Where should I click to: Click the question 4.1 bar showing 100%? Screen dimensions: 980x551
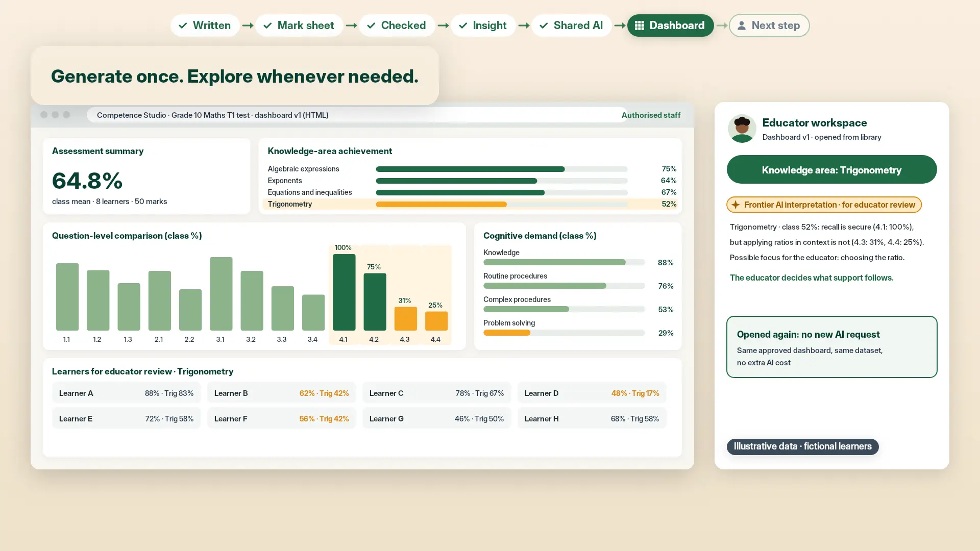click(344, 292)
